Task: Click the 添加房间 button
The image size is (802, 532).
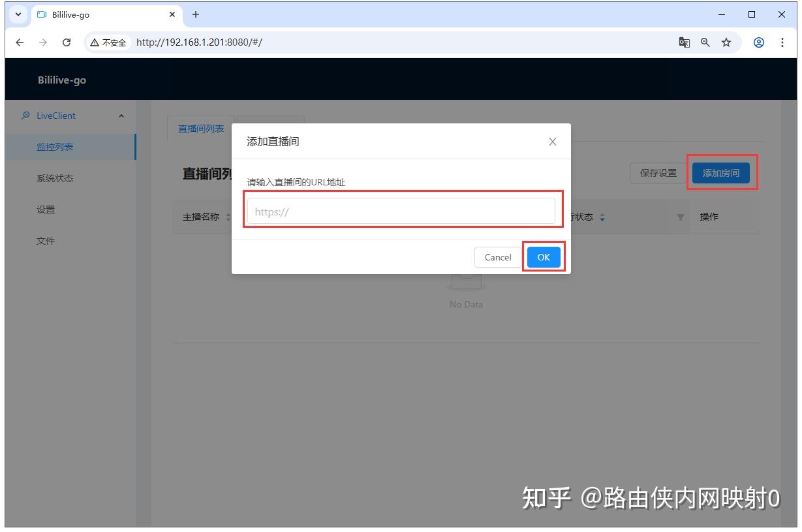Action: (720, 173)
